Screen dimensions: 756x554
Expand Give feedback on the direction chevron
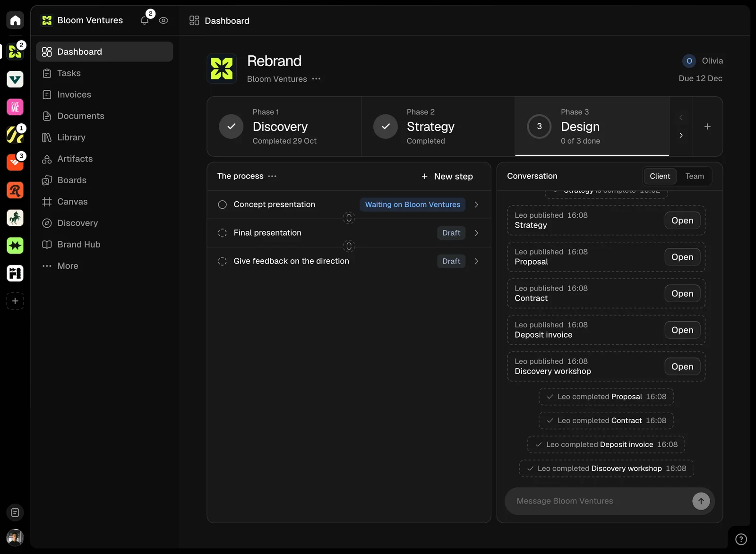pyautogui.click(x=476, y=261)
